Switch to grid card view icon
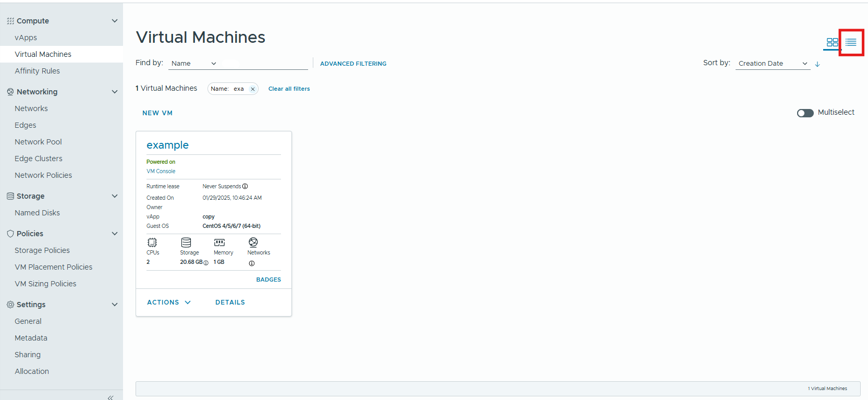Screen dimensions: 868x400 pyautogui.click(x=832, y=42)
